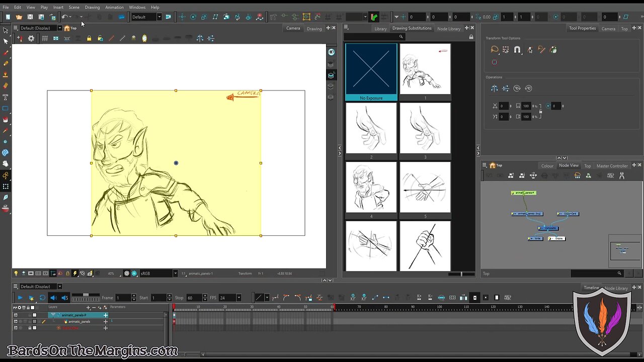Toggle visibility of the red bottom layer
Screen dimensions: 644x362
coord(16,328)
